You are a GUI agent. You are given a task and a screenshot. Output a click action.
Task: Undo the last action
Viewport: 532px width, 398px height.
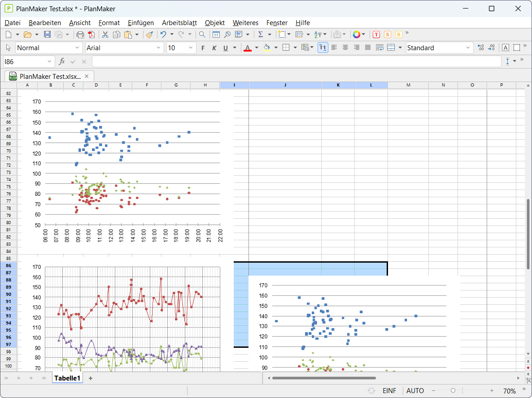click(x=164, y=34)
